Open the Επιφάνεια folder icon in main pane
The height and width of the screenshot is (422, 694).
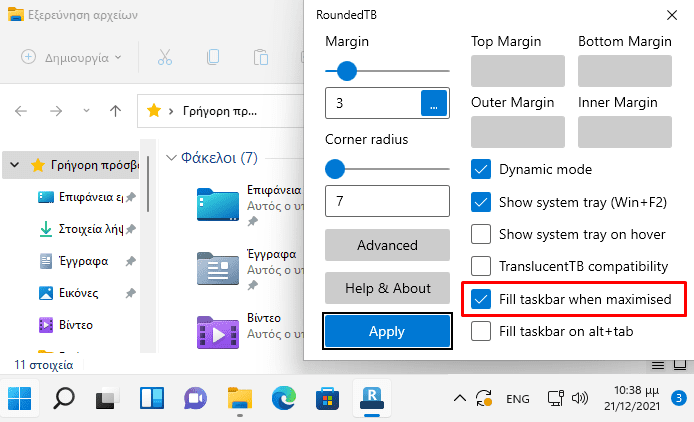coord(218,205)
